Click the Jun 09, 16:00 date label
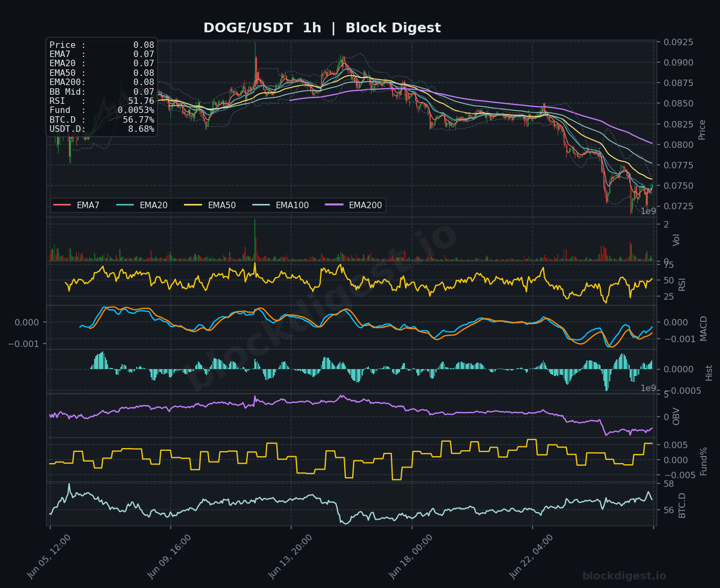 pos(169,557)
